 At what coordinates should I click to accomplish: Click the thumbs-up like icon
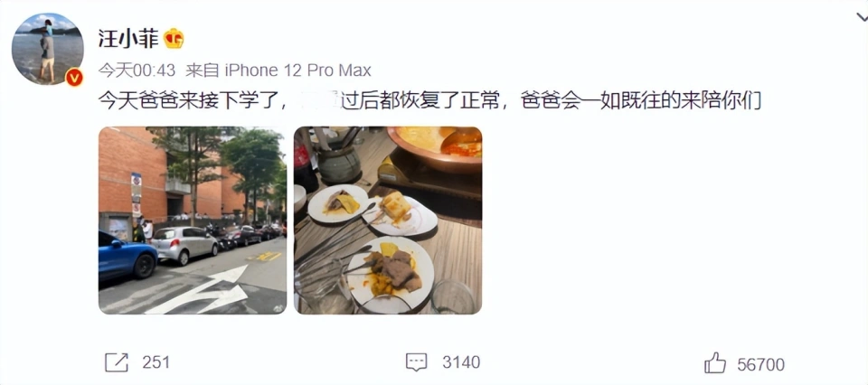pos(714,363)
